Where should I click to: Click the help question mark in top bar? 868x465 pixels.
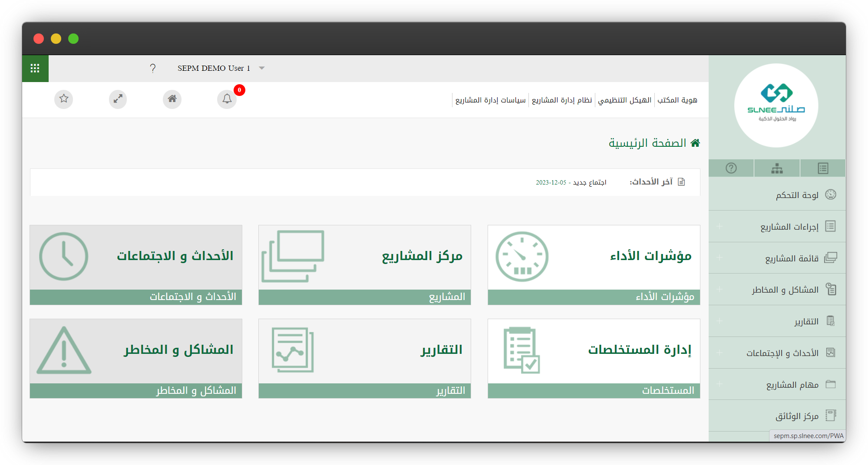[x=152, y=68]
